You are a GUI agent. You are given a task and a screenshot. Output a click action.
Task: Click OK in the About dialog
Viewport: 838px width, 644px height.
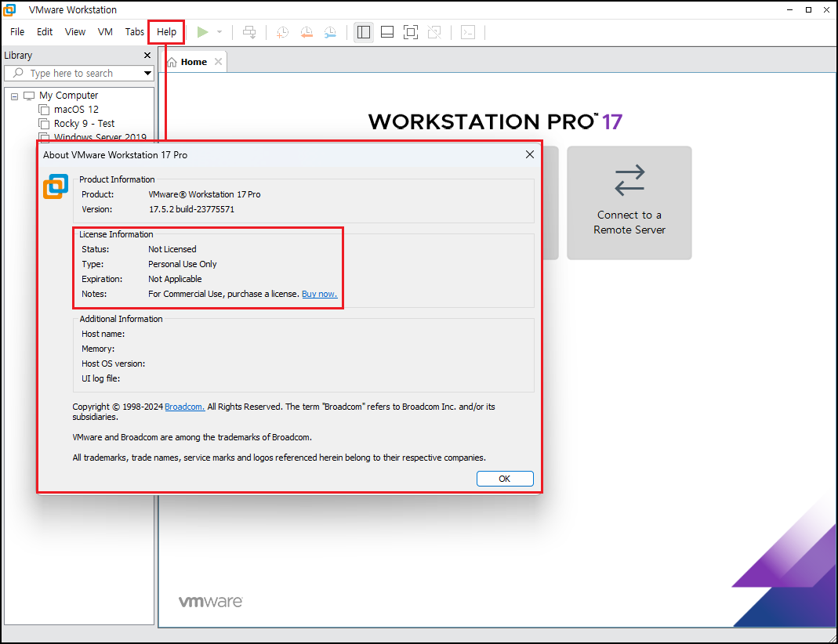505,479
